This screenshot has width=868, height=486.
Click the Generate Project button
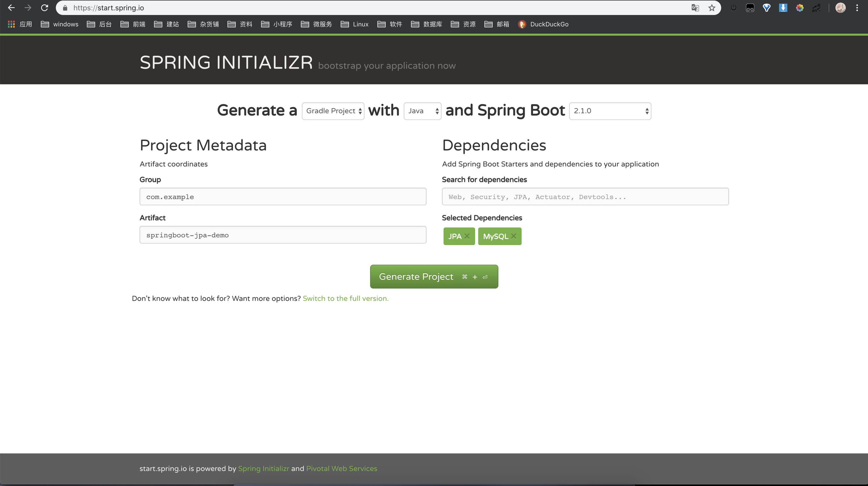[x=434, y=277]
